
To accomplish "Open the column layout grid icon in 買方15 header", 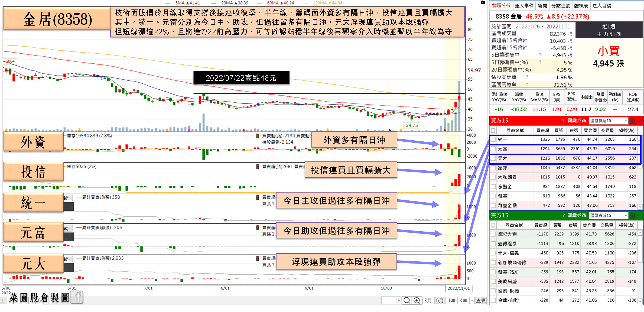I will [633, 121].
